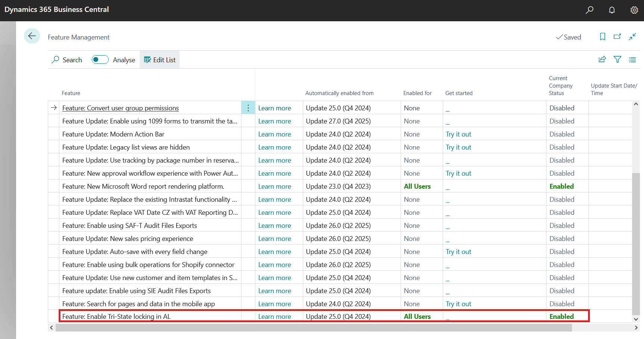Image resolution: width=644 pixels, height=339 pixels.
Task: Open the notifications bell
Action: click(612, 10)
